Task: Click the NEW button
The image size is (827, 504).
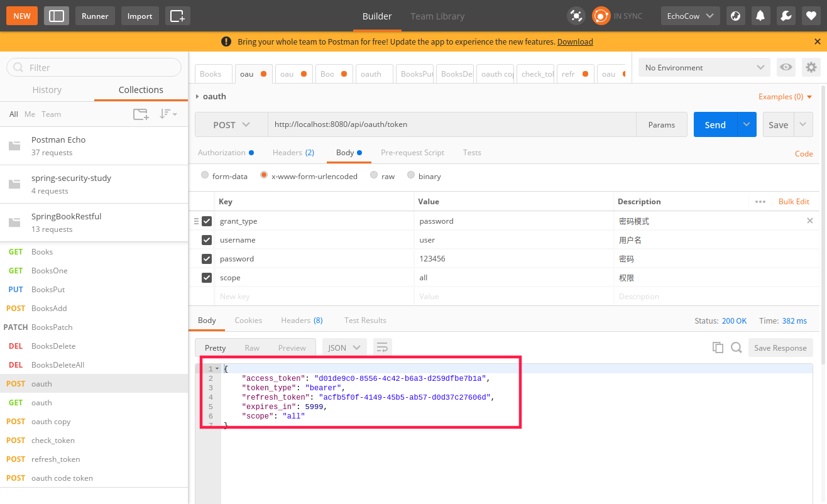Action: click(22, 16)
